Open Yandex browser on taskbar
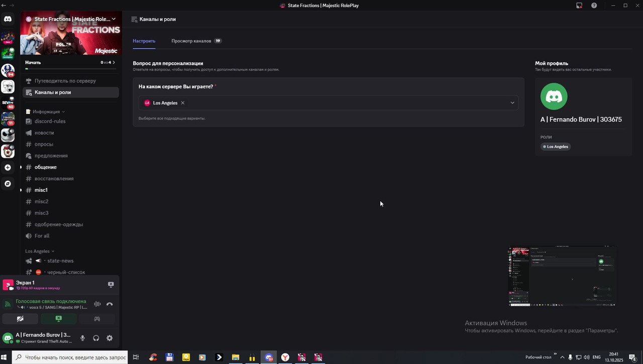Image resolution: width=643 pixels, height=364 pixels. coord(285,357)
